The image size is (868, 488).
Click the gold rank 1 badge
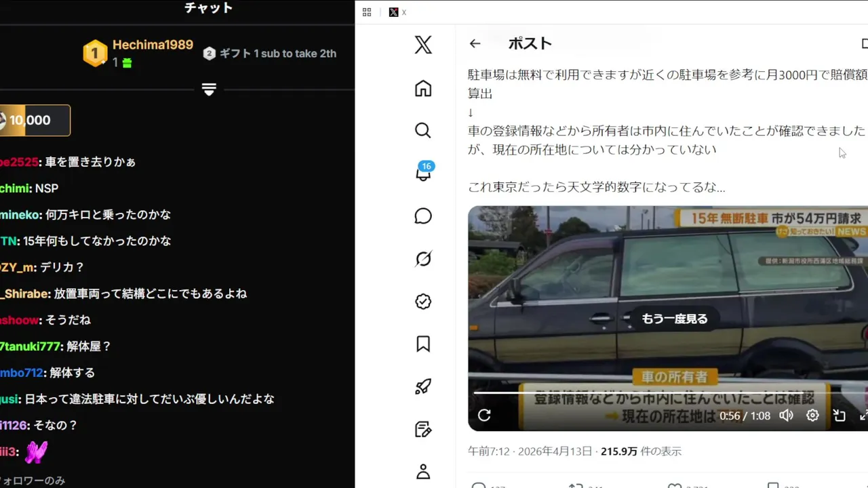tap(95, 53)
